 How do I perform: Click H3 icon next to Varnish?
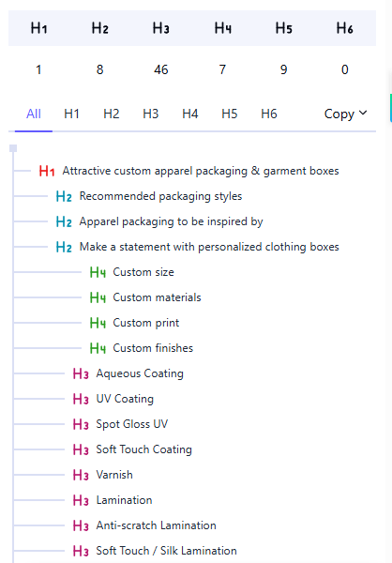tap(81, 475)
